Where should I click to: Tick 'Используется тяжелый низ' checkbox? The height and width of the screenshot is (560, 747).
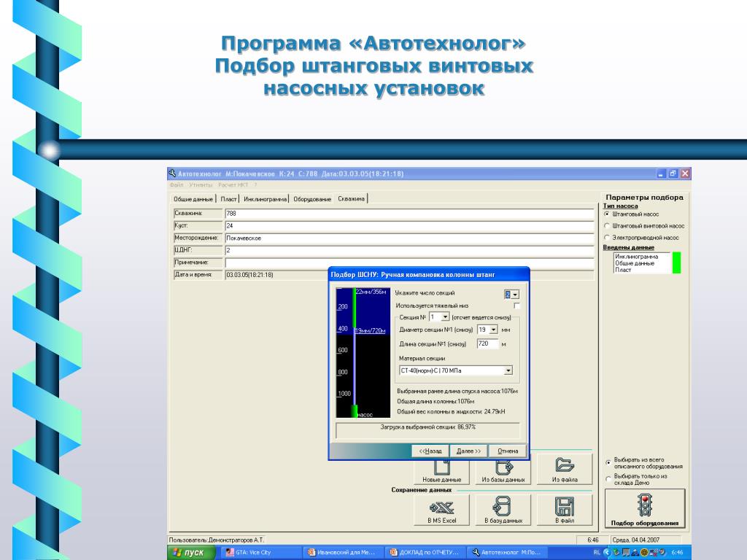tap(516, 306)
